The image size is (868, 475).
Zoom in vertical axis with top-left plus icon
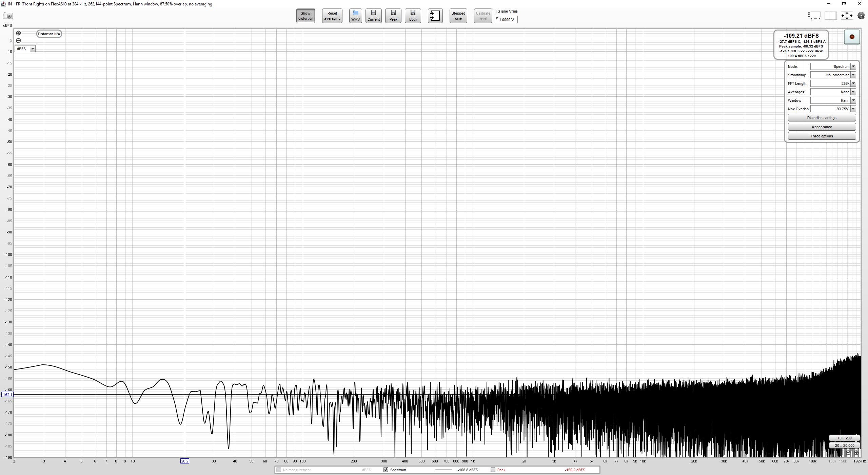pyautogui.click(x=18, y=33)
